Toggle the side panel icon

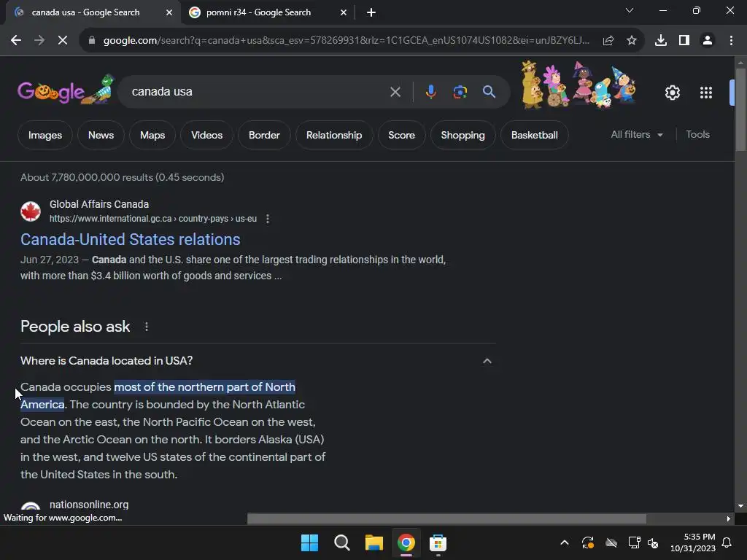point(684,41)
